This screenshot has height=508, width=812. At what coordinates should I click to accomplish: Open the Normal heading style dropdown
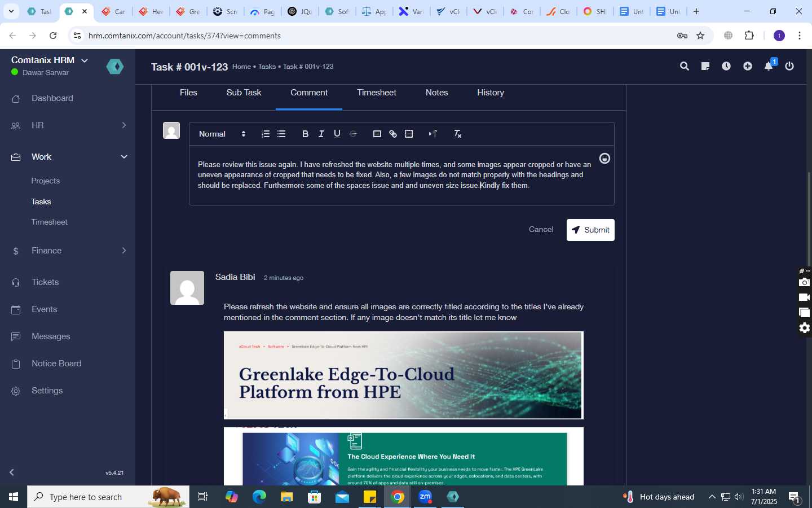click(222, 134)
